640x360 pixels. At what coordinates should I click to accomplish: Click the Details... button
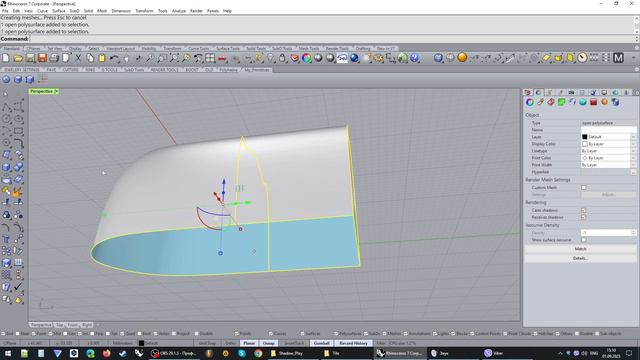coord(580,258)
